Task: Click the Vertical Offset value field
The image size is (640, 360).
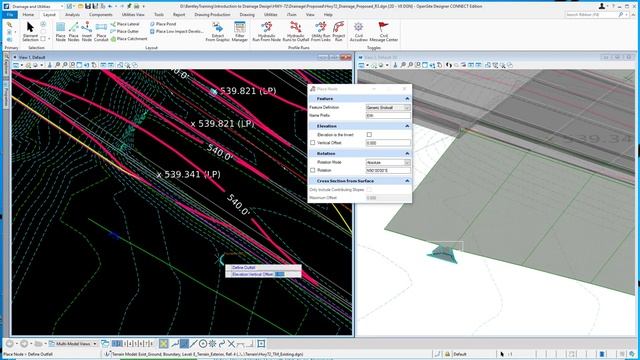Action: click(388, 143)
